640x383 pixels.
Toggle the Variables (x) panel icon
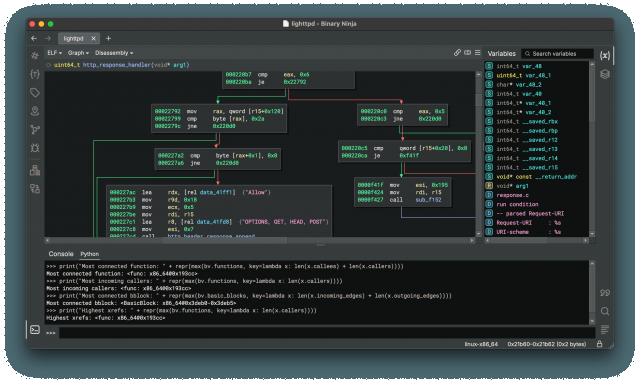coord(605,56)
